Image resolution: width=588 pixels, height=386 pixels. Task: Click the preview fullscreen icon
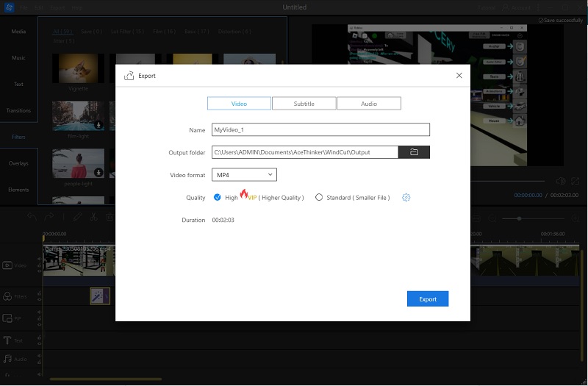click(576, 181)
